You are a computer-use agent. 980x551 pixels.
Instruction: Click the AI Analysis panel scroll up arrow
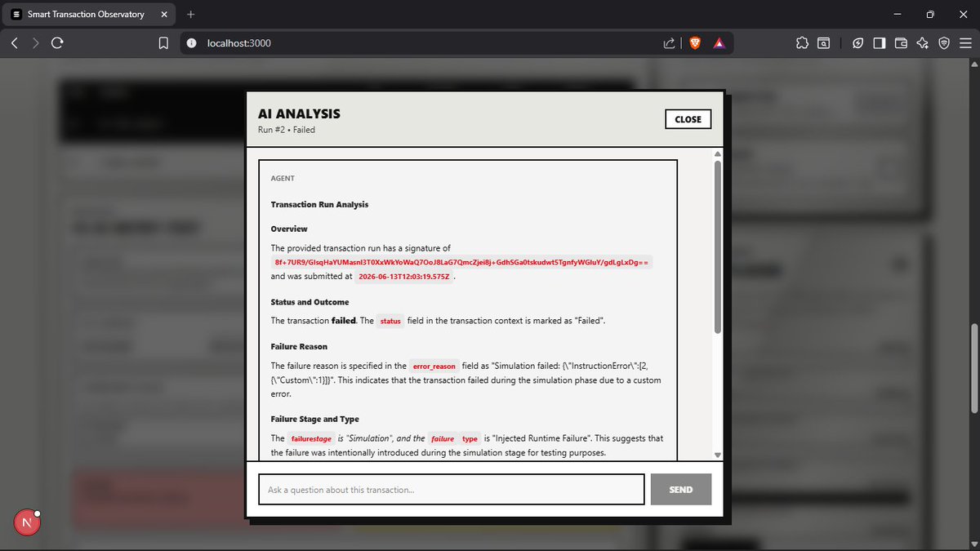pyautogui.click(x=718, y=153)
